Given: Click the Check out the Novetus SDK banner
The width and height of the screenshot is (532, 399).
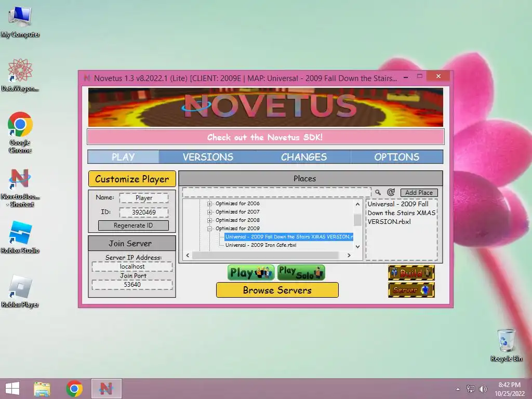Looking at the screenshot, I should click(x=265, y=137).
